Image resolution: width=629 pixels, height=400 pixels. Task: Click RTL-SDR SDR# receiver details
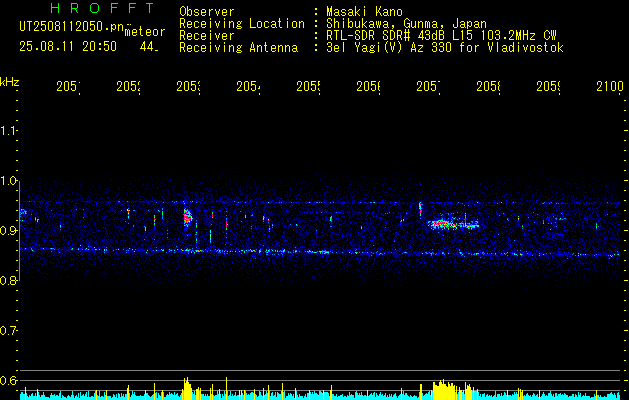tap(442, 36)
